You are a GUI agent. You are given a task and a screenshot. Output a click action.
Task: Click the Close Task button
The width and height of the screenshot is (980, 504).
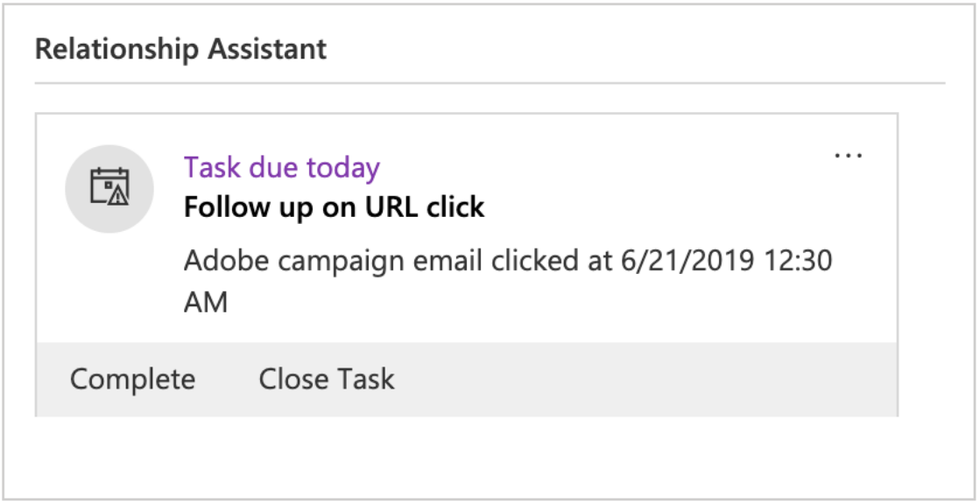(x=327, y=380)
